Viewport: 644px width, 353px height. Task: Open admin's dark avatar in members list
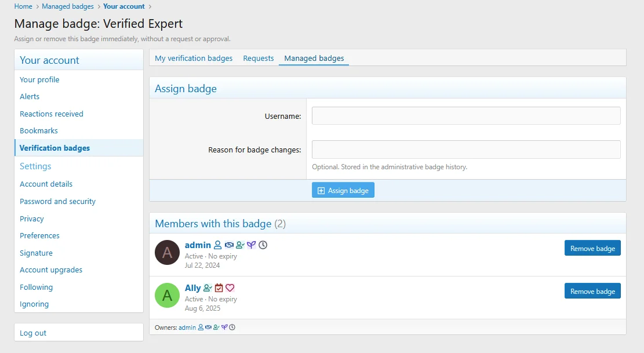coord(167,253)
